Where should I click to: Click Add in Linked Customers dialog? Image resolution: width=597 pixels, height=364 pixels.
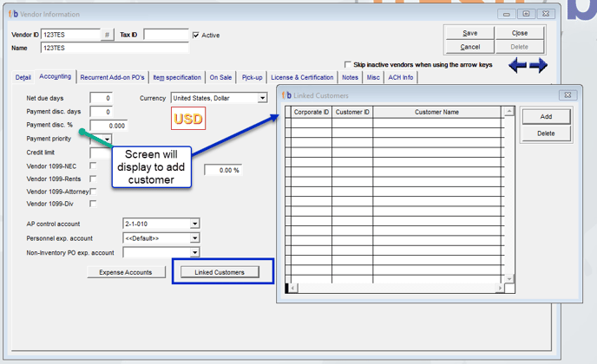pos(546,116)
